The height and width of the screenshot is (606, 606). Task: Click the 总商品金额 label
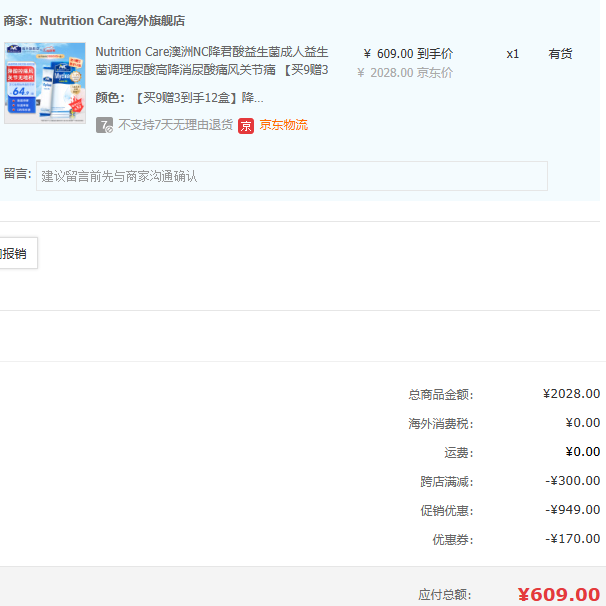(441, 395)
